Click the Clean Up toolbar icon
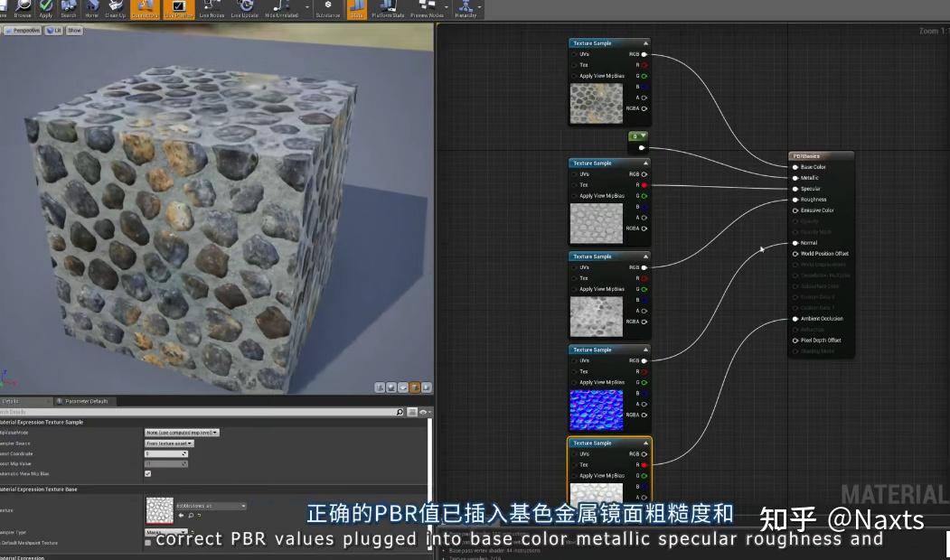 click(116, 8)
